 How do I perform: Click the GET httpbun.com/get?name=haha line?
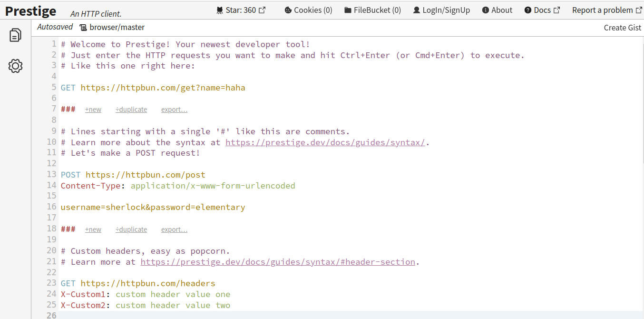click(153, 88)
